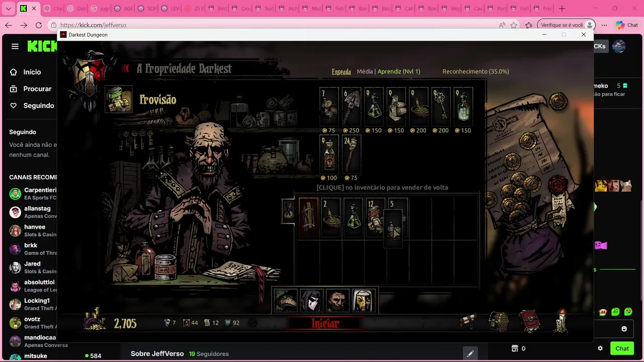Click the small pouch slot beside the inventory
Viewport: 644px width, 362px height.
[288, 211]
